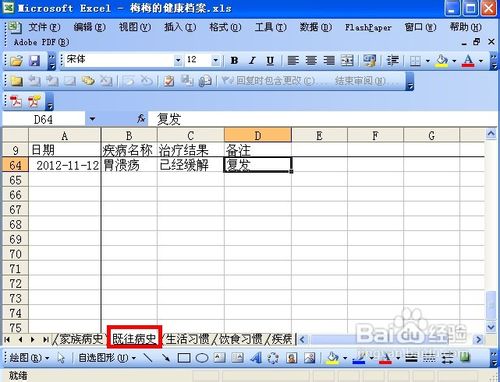The width and height of the screenshot is (500, 382).
Task: Open the fill color dropdown arrow
Action: 454,61
